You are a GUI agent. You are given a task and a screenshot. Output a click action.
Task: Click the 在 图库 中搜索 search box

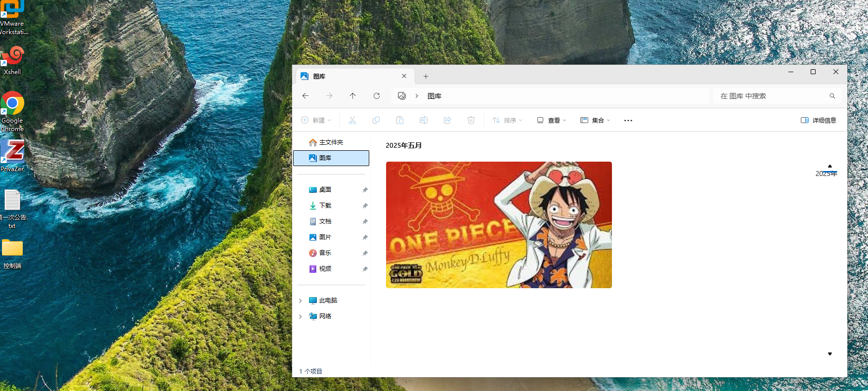coord(777,96)
